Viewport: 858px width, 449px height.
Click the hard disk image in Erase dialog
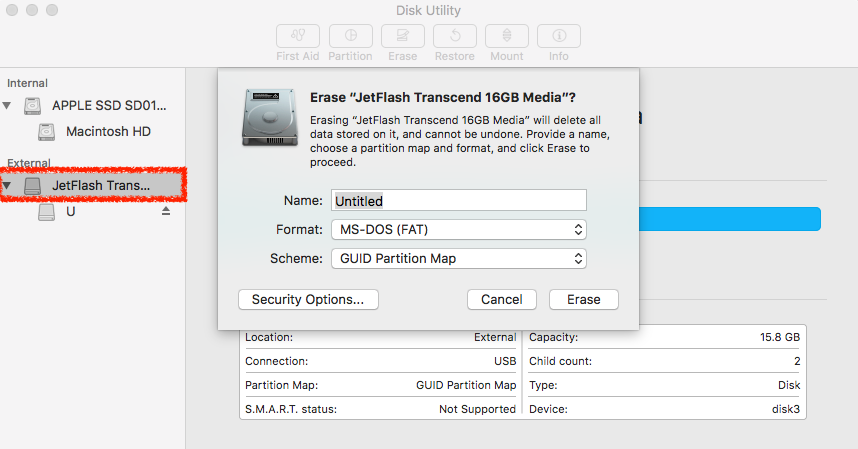coord(270,117)
